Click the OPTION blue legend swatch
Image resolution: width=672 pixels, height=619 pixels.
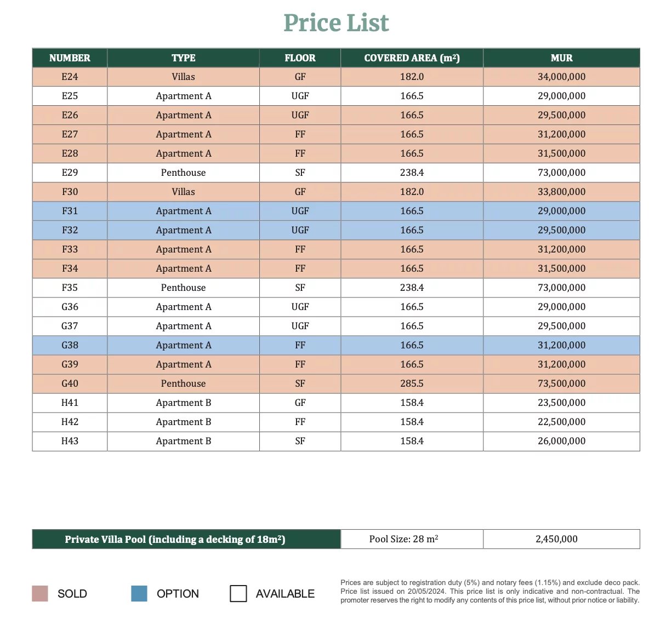139,593
